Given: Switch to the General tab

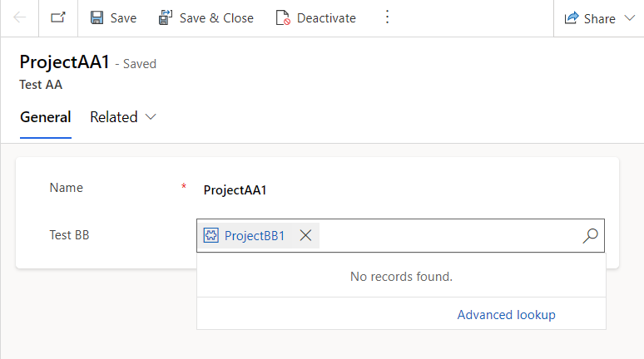Looking at the screenshot, I should 45,117.
